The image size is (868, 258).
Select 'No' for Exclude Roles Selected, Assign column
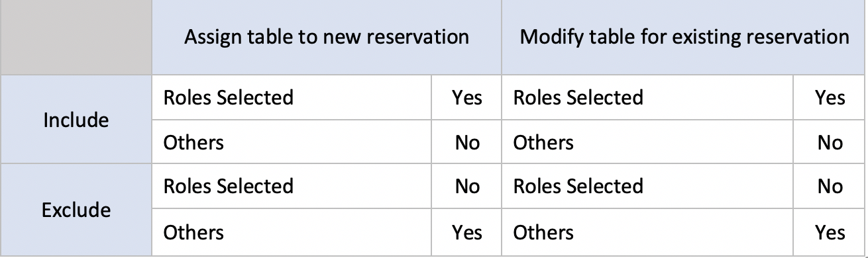(466, 187)
